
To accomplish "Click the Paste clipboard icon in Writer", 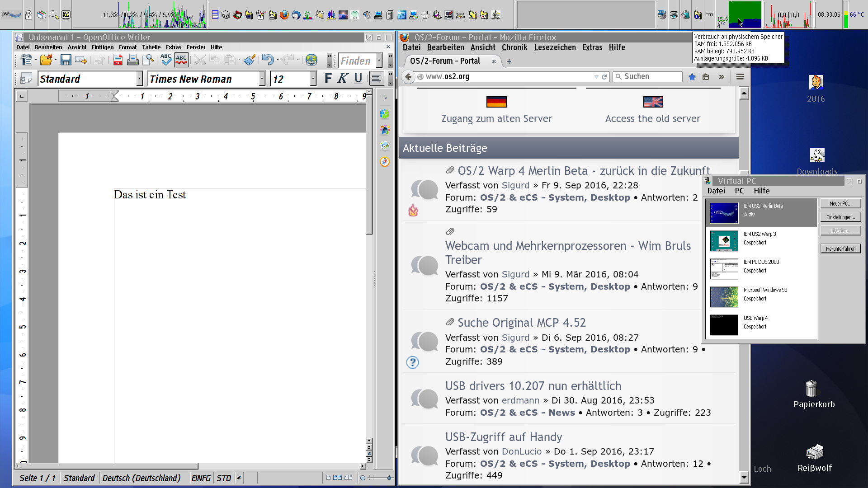I will click(x=230, y=60).
